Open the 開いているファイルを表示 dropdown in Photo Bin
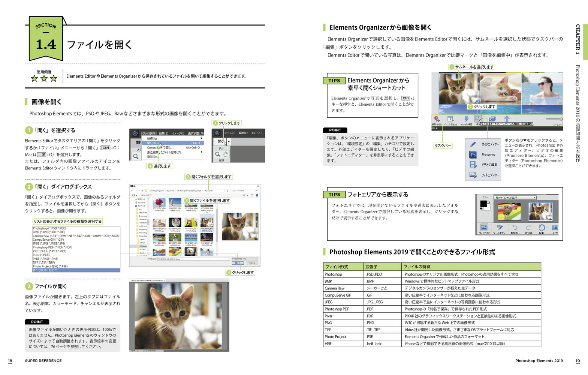This screenshot has width=588, height=375. pyautogui.click(x=515, y=198)
